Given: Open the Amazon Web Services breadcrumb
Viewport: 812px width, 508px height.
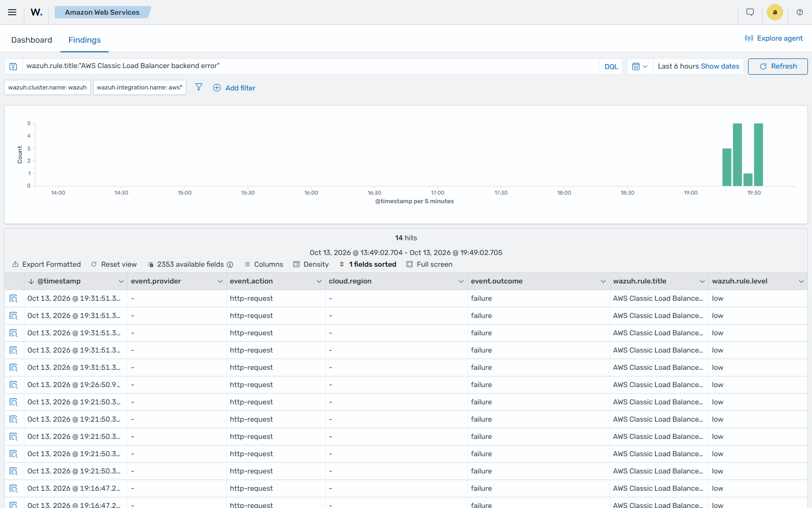Looking at the screenshot, I should pos(102,12).
